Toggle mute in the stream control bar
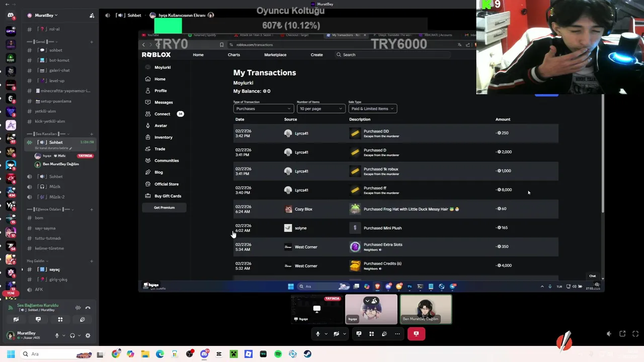Viewport: 644px width, 362px height. click(x=317, y=334)
